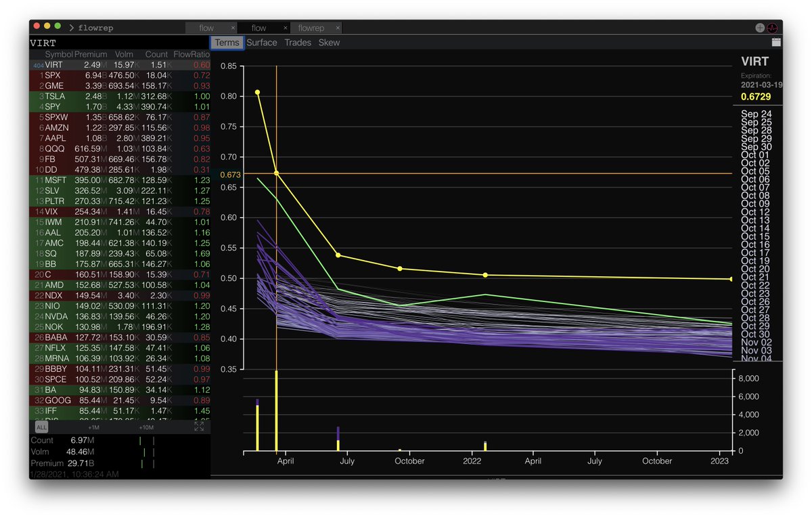Select the GME row in symbol list

click(120, 85)
